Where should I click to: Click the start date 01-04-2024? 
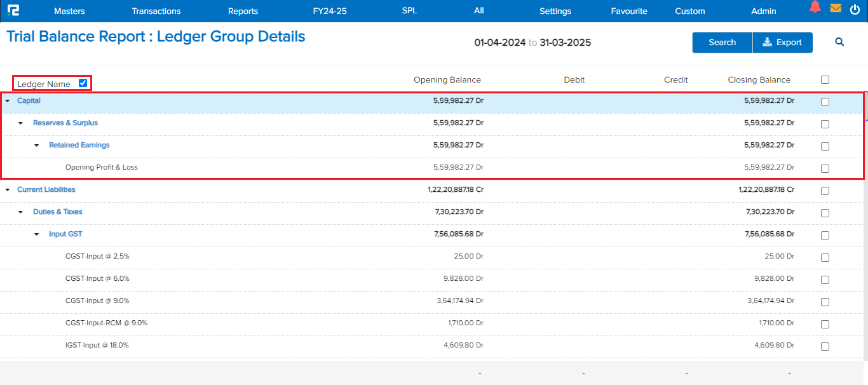499,43
